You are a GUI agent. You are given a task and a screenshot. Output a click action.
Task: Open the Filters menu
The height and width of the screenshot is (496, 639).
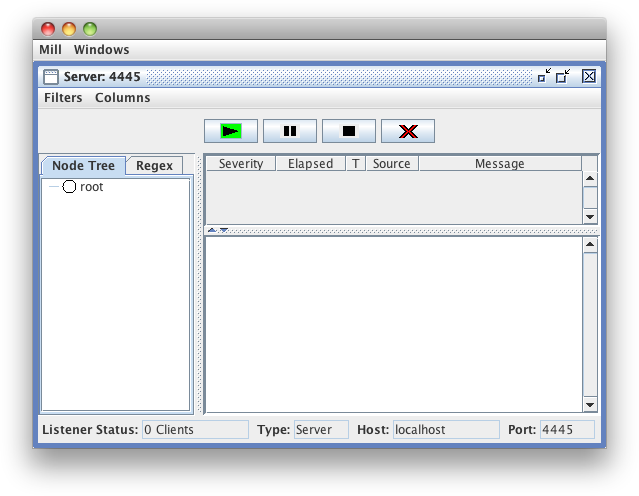[63, 98]
